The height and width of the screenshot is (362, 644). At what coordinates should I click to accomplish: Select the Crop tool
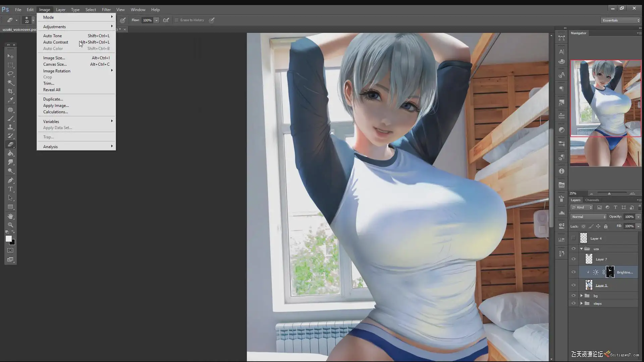[10, 91]
